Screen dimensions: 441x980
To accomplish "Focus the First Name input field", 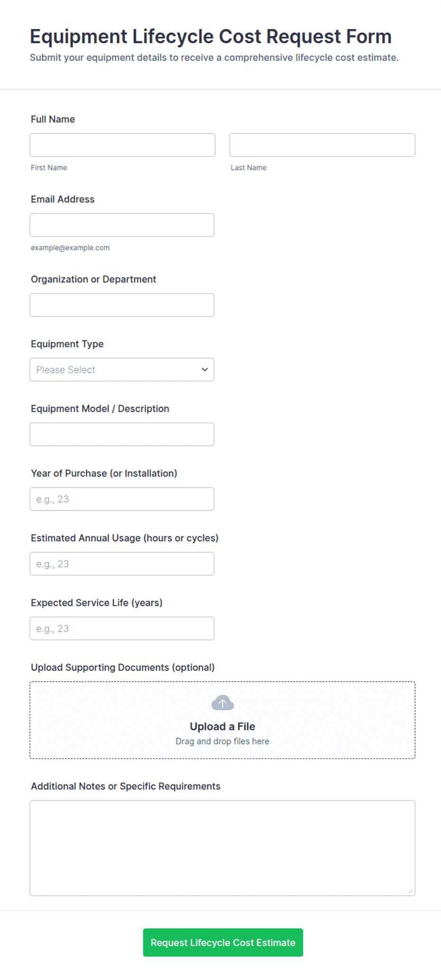I will (x=122, y=145).
